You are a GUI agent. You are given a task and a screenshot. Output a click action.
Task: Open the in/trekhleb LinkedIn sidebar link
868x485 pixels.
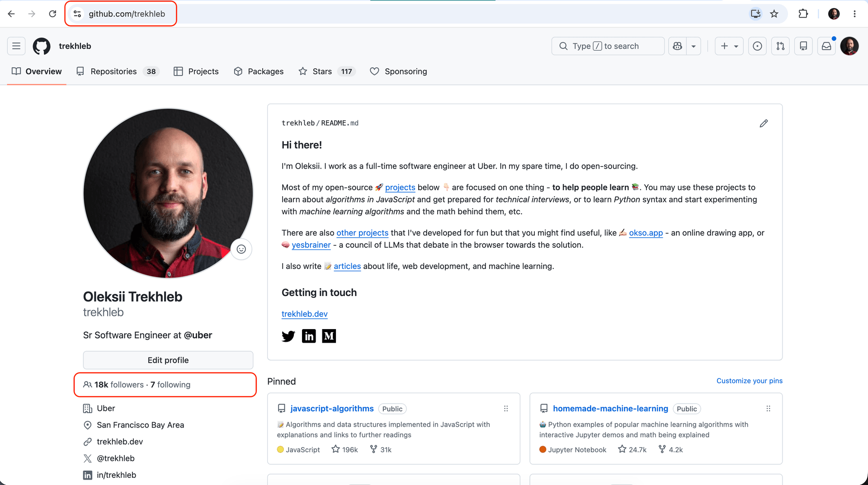[116, 475]
